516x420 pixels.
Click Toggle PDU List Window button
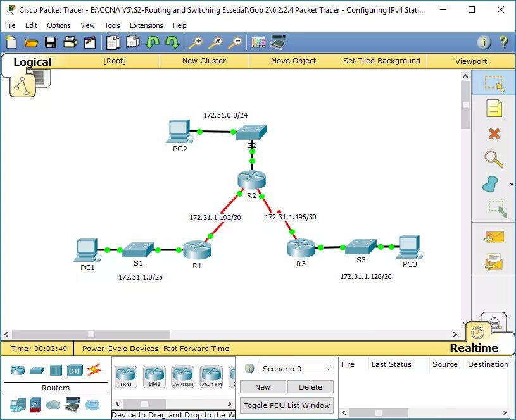point(287,405)
